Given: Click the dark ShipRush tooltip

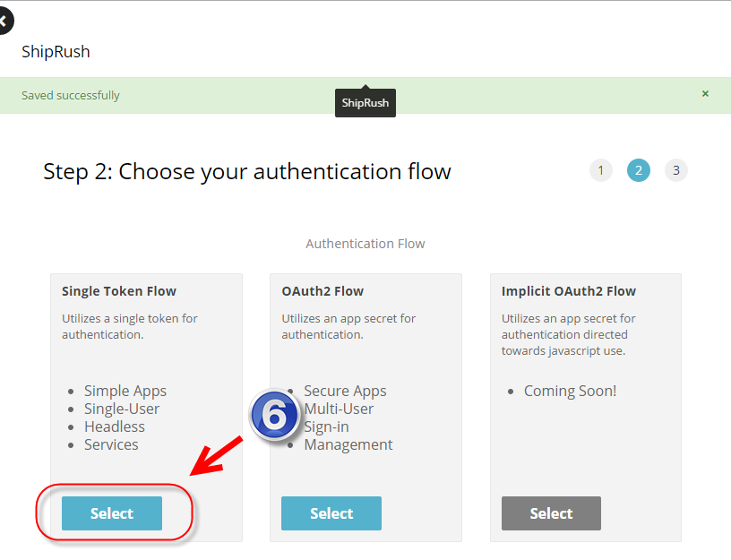Looking at the screenshot, I should (x=365, y=103).
